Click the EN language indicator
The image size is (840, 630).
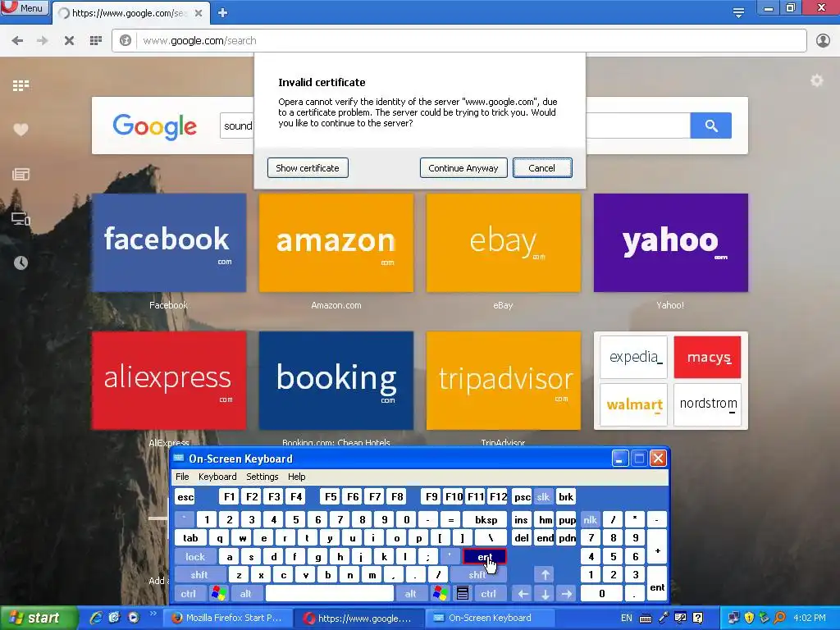(626, 618)
